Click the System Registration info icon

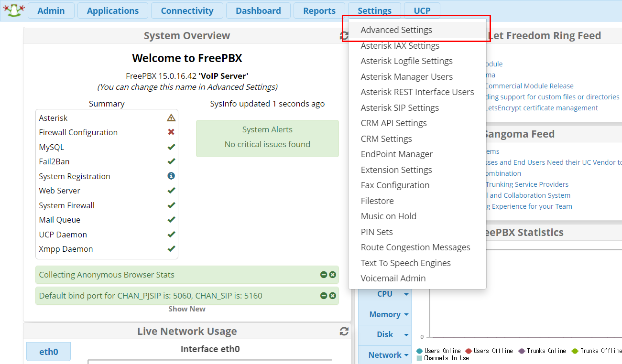click(x=171, y=176)
